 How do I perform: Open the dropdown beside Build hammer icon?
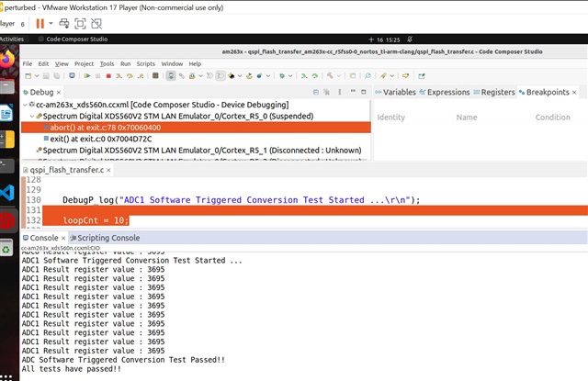(x=339, y=75)
